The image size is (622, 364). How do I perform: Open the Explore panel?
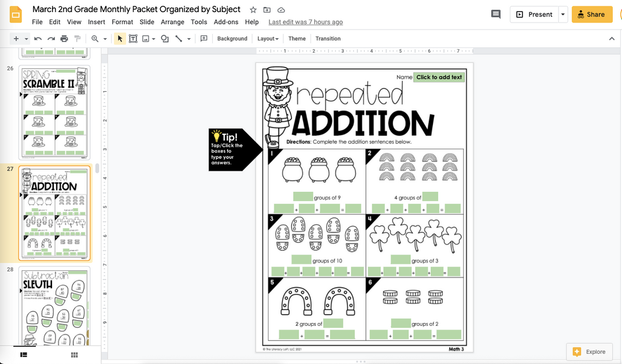pyautogui.click(x=589, y=351)
